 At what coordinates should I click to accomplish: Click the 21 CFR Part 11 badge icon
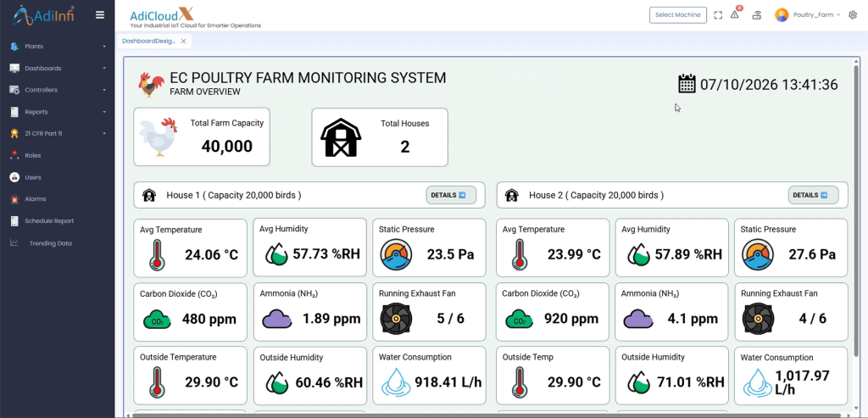pyautogui.click(x=14, y=133)
